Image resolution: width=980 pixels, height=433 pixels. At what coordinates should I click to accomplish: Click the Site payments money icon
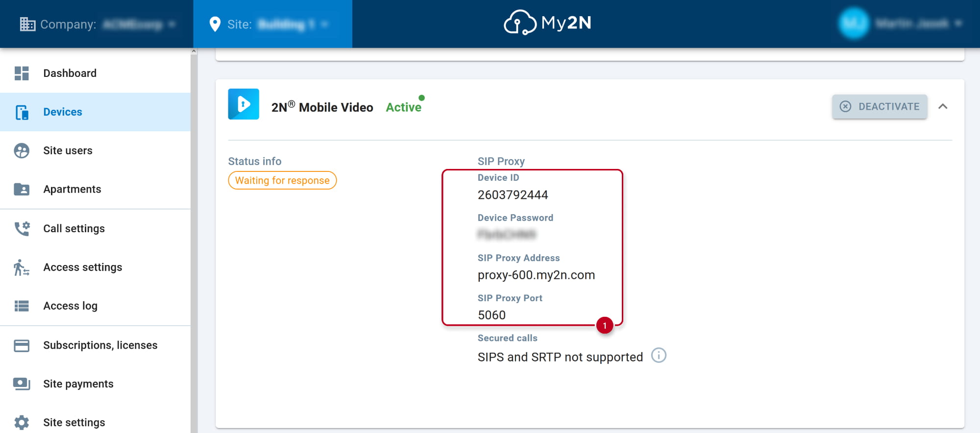[x=22, y=384]
